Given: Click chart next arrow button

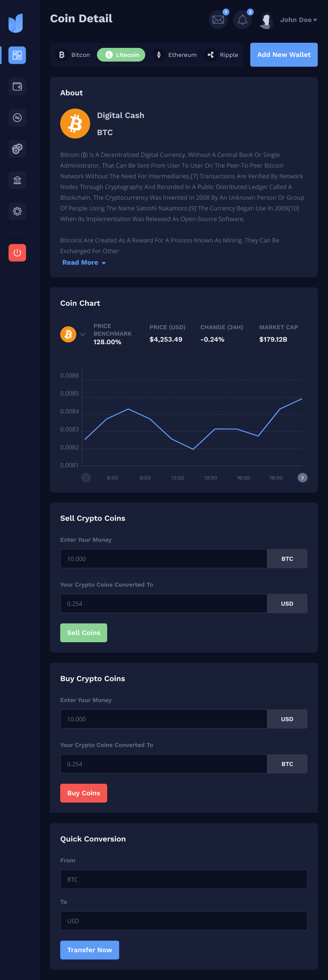Looking at the screenshot, I should (x=302, y=478).
